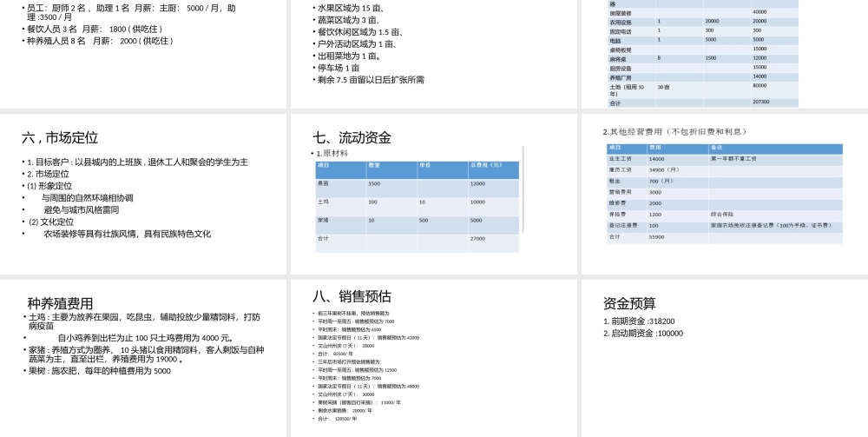Open the 其他经营费用 table slide
Viewport: 868px width, 437px height.
725,194
